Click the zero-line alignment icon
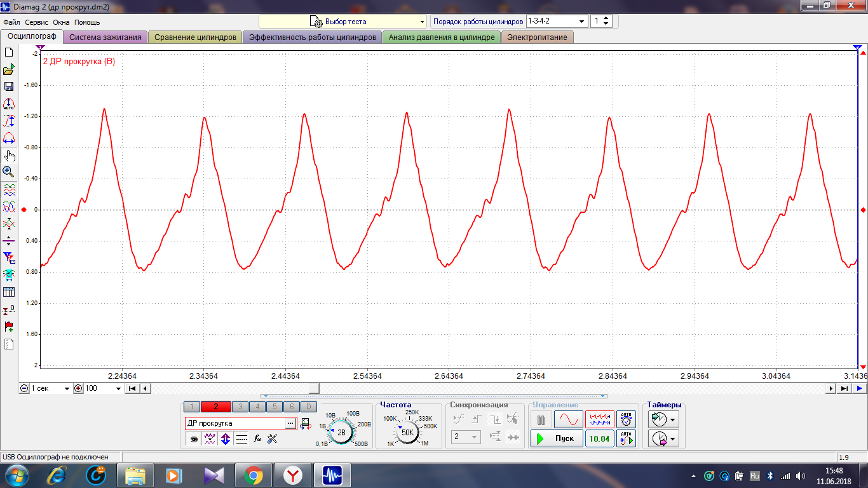This screenshot has width=868, height=488. click(x=9, y=241)
